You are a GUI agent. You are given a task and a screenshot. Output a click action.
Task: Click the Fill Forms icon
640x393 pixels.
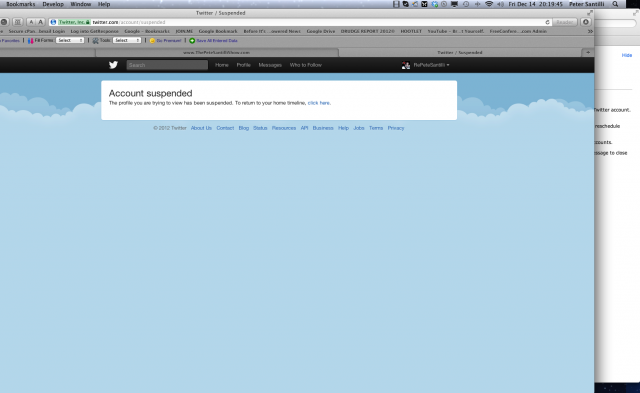(x=30, y=40)
